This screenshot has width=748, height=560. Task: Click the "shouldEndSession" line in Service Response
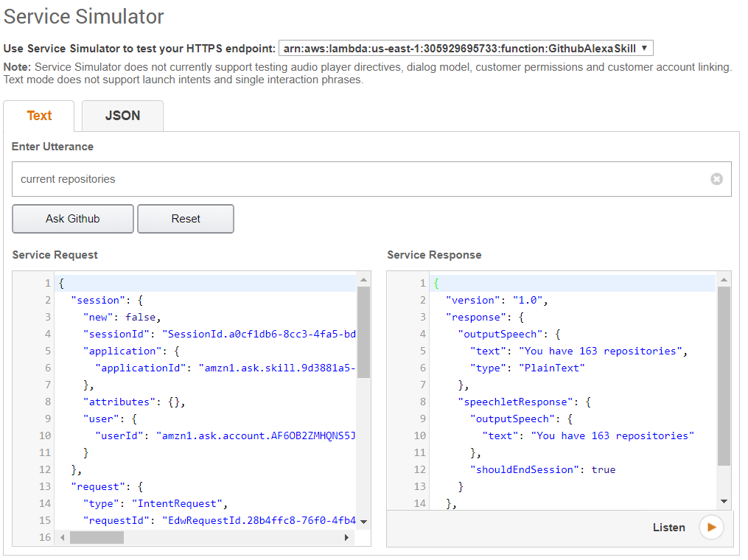pyautogui.click(x=542, y=469)
